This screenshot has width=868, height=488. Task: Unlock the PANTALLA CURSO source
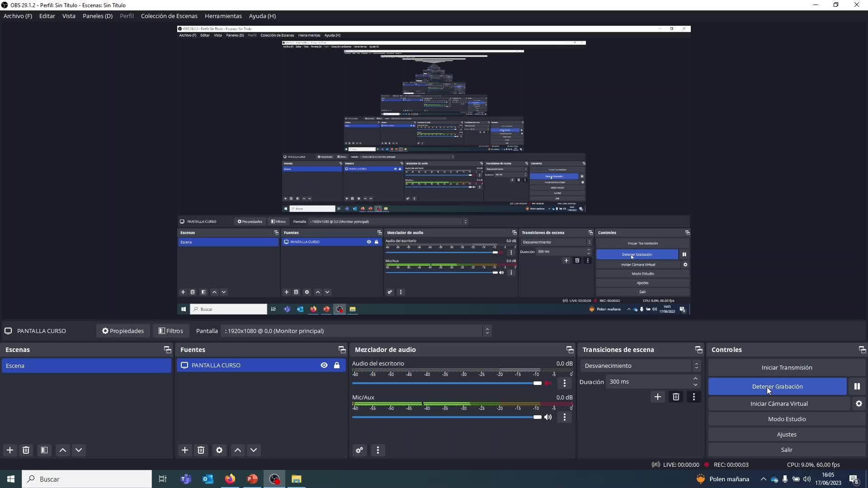tap(337, 365)
